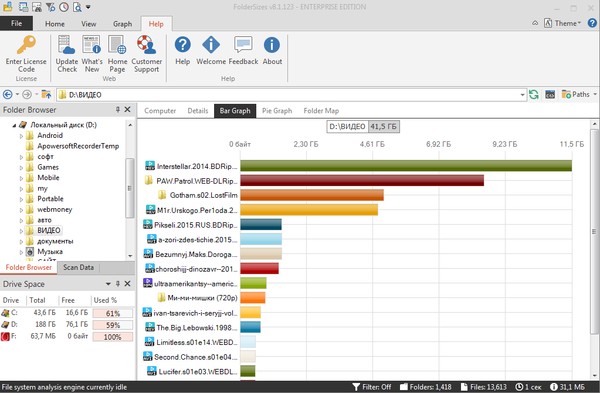This screenshot has width=600, height=393.
Task: Click the yellow M1r.Urskogo bar
Action: tap(309, 210)
